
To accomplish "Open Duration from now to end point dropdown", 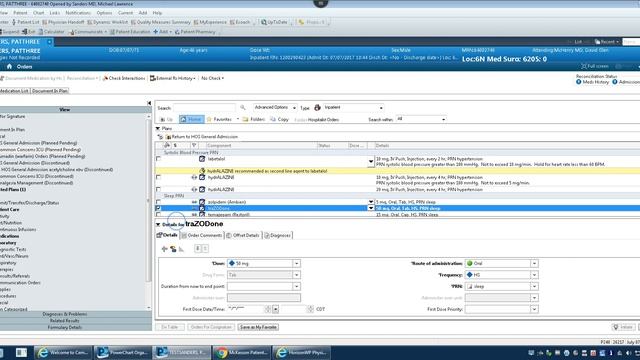I will point(296,287).
